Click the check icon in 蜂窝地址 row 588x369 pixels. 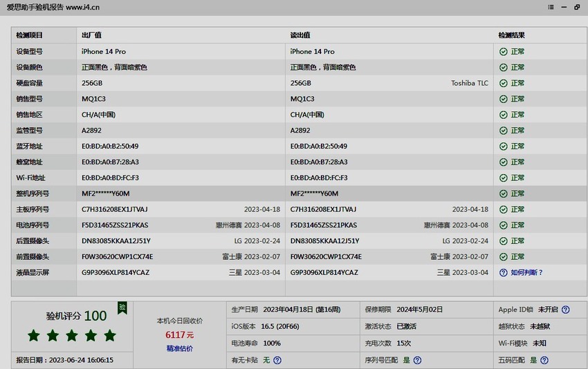coord(503,162)
